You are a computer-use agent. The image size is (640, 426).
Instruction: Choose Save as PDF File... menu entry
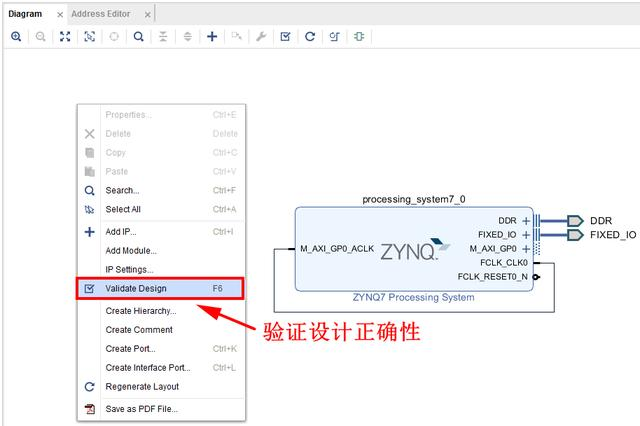click(x=162, y=408)
